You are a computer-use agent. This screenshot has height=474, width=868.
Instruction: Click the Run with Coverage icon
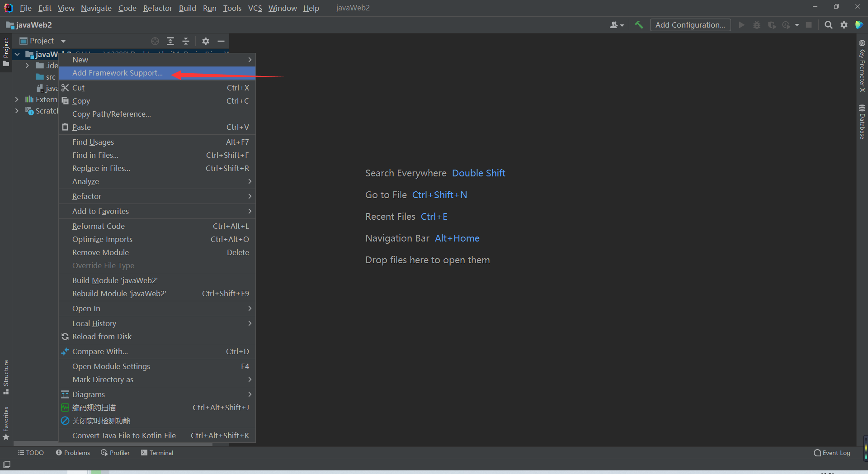[x=772, y=25]
